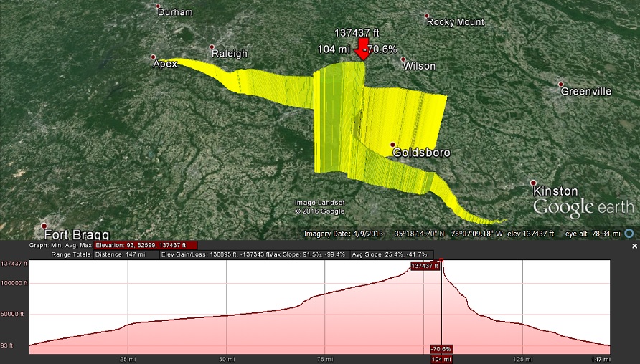This screenshot has height=364, width=640.
Task: Select the Greenville placemark dot
Action: click(x=562, y=84)
